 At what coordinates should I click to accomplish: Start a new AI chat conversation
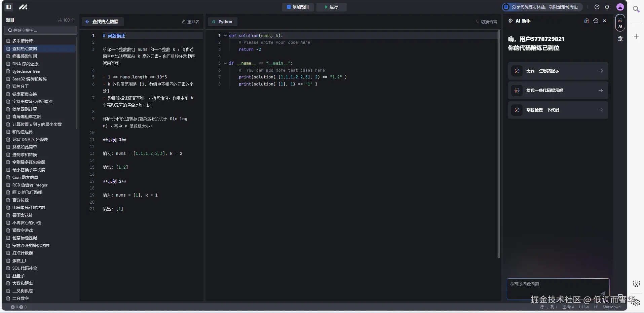tap(586, 21)
